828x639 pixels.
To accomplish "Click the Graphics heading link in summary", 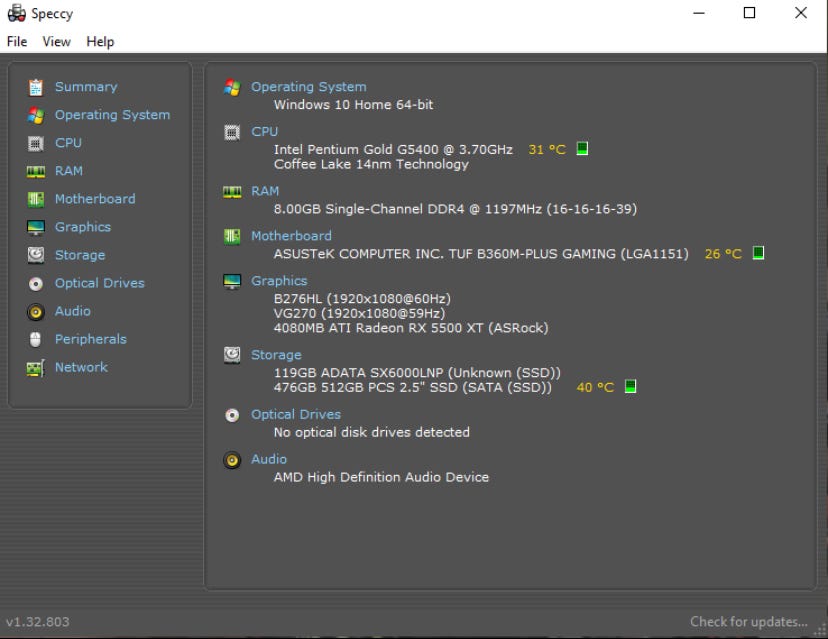I will (x=279, y=281).
